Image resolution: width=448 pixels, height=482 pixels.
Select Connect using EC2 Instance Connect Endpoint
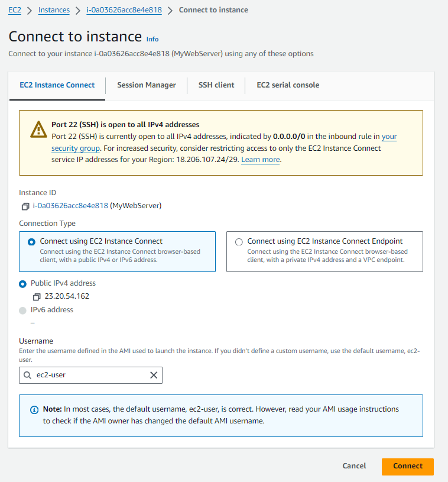point(239,241)
